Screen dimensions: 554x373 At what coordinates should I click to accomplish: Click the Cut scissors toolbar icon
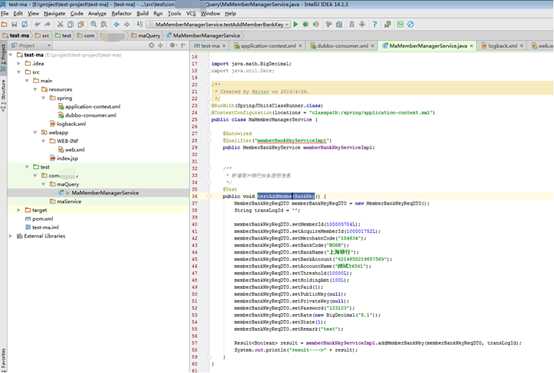tap(60, 24)
